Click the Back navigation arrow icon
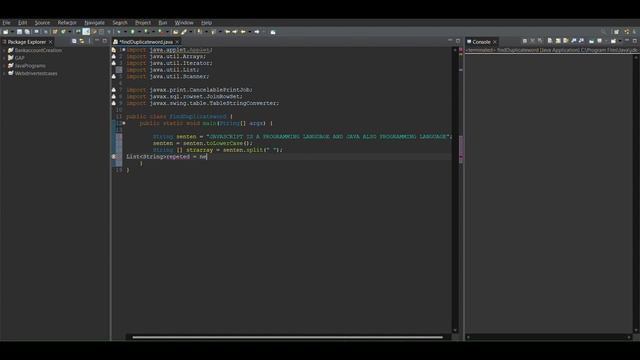 pyautogui.click(x=243, y=32)
